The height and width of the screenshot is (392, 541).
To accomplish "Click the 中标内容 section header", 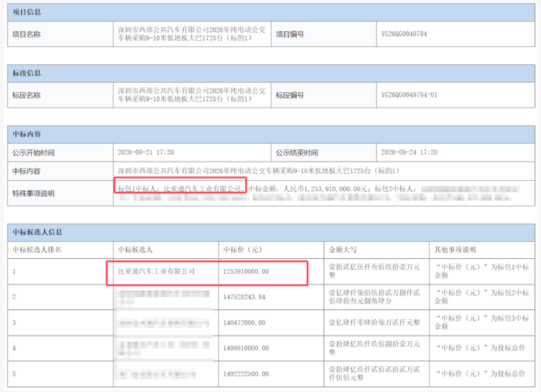I will point(271,135).
